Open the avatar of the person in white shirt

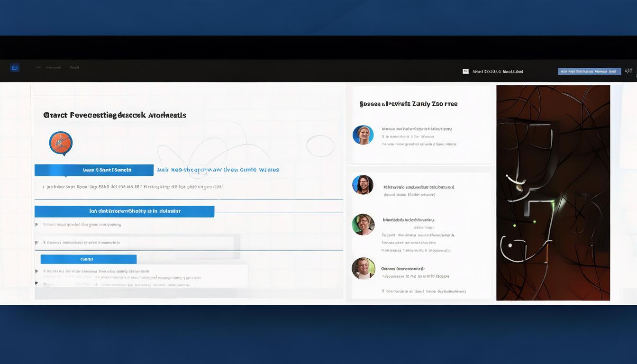[x=363, y=268]
